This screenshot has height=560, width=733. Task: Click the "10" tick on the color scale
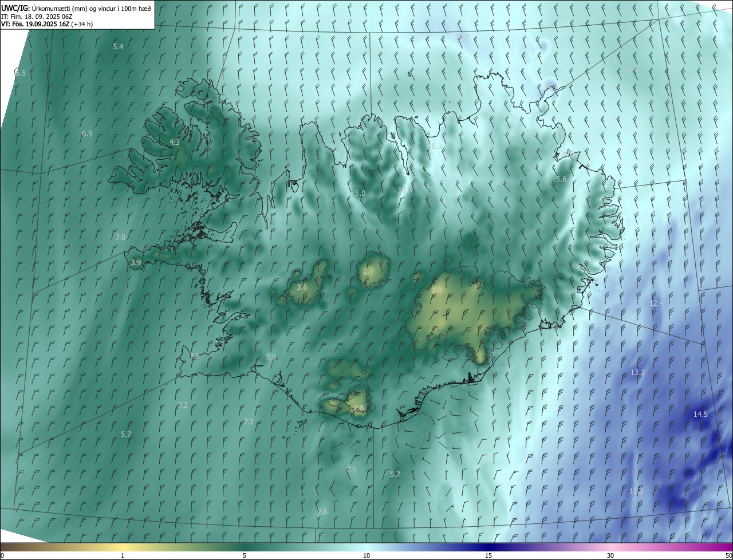tap(366, 555)
